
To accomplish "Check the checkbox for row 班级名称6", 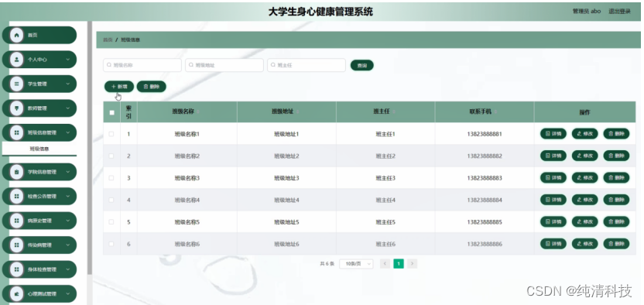I will pos(111,244).
